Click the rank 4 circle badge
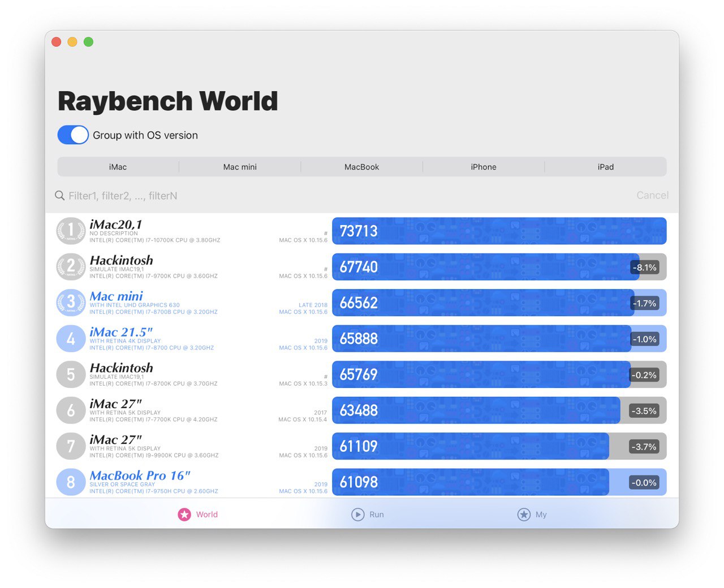 coord(71,339)
